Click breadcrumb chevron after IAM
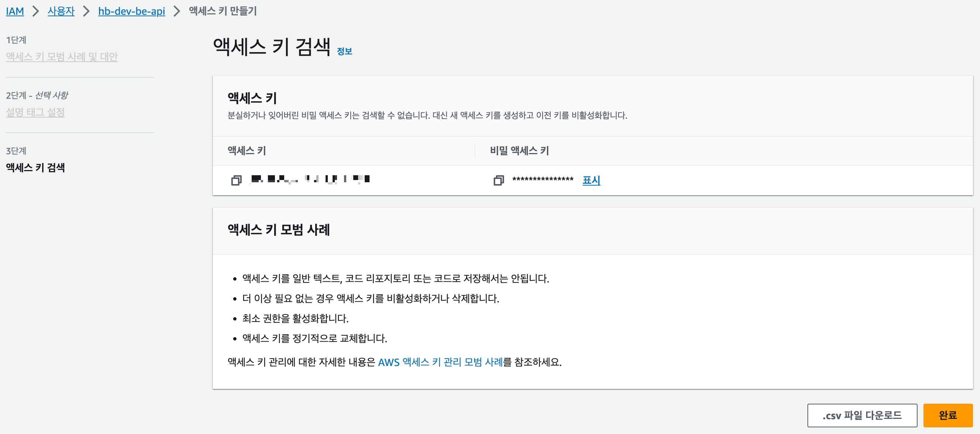The width and height of the screenshot is (980, 434). [x=36, y=11]
